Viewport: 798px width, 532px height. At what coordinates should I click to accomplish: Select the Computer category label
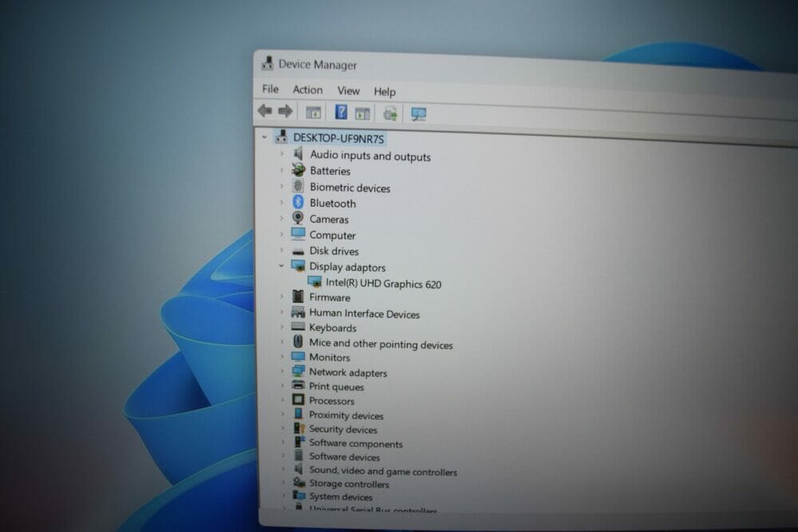(332, 235)
